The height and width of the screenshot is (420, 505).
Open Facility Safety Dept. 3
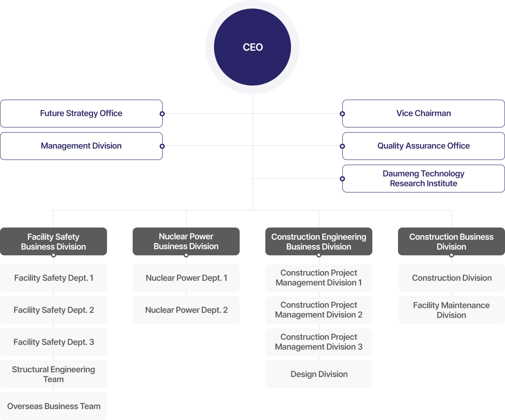click(x=53, y=342)
